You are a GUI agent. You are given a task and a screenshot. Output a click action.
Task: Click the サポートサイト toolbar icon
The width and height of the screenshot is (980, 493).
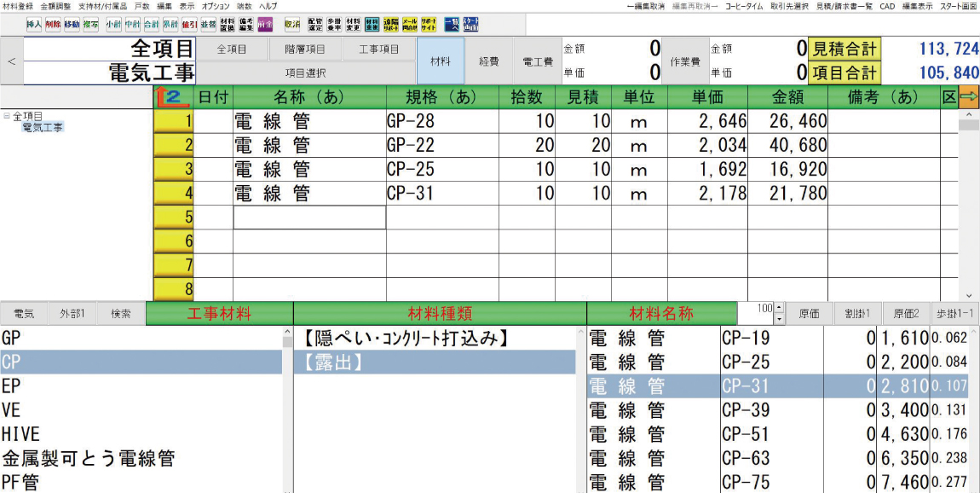point(429,25)
